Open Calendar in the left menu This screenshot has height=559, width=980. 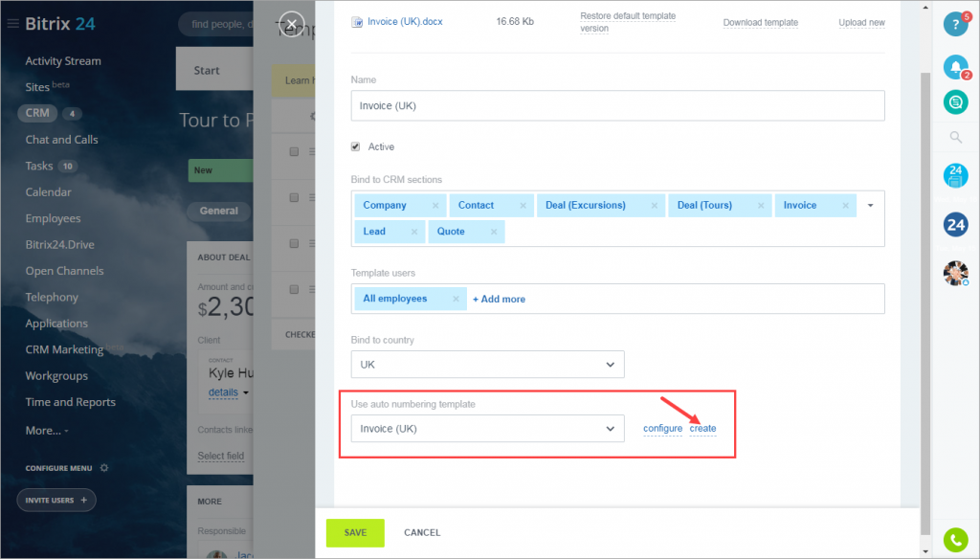pos(48,192)
